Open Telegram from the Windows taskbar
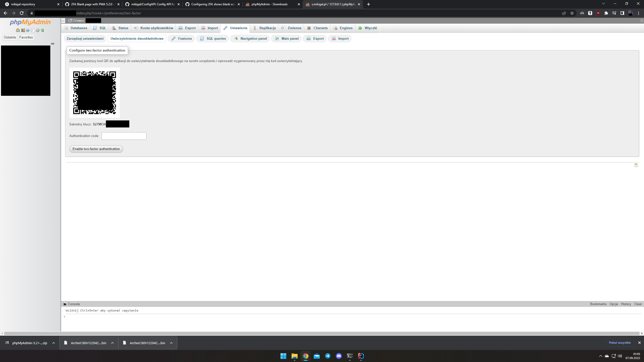Screen dimensions: 644x362 point(328,356)
